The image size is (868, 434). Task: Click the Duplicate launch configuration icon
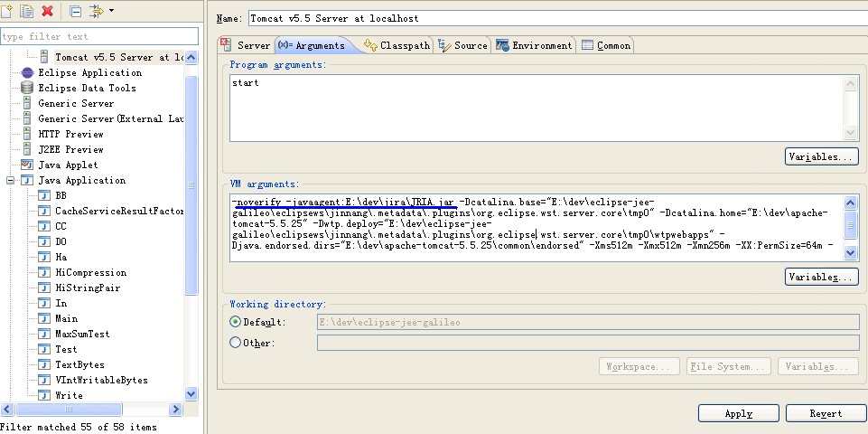pos(26,11)
